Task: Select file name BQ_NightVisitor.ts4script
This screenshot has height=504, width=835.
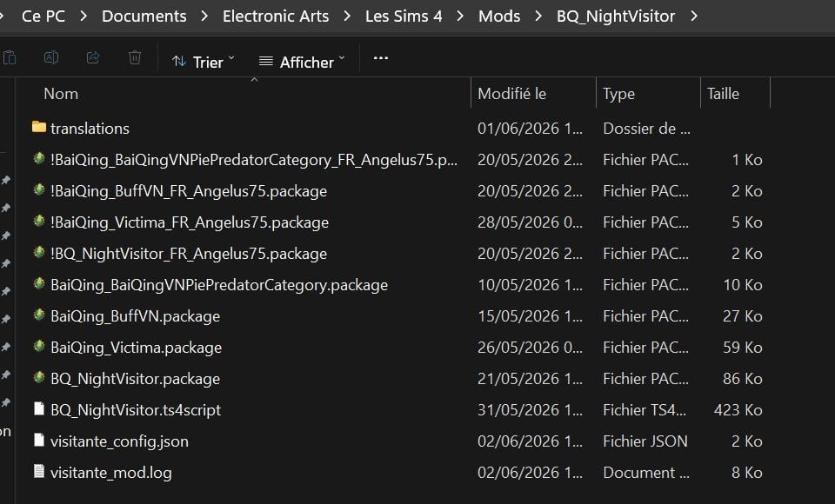Action: tap(136, 410)
